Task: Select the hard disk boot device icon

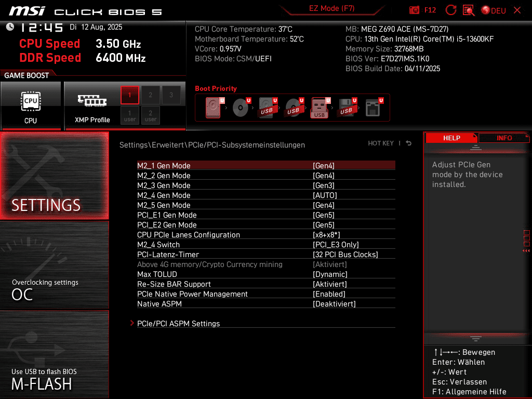Action: [x=215, y=108]
